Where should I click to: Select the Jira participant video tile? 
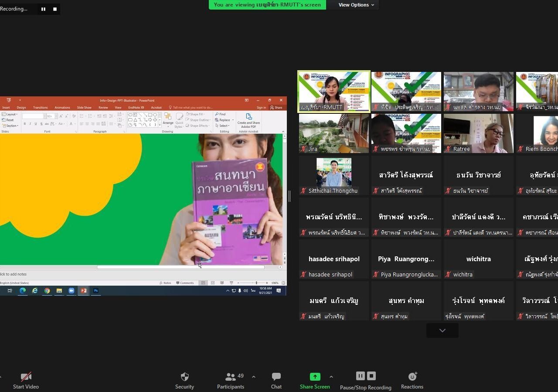pyautogui.click(x=334, y=133)
